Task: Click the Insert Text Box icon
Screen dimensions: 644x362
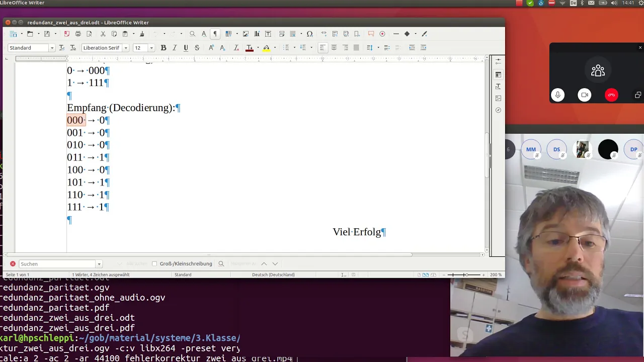Action: coord(268,34)
